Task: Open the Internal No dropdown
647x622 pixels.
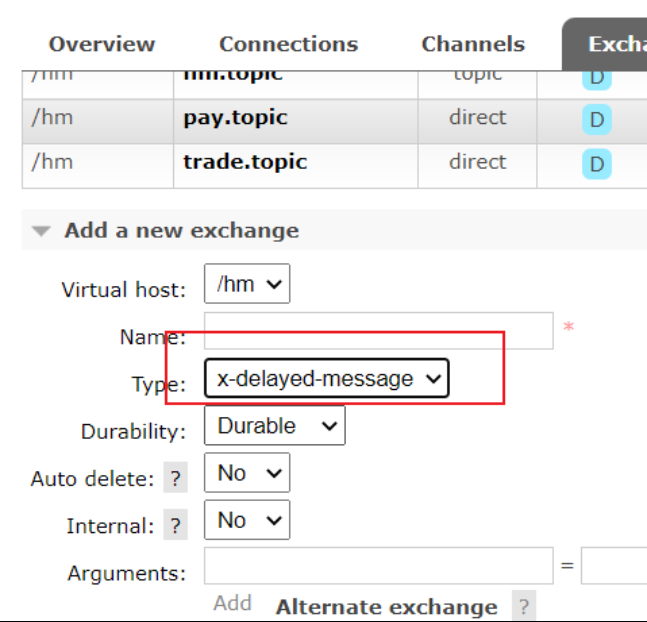Action: point(246,520)
